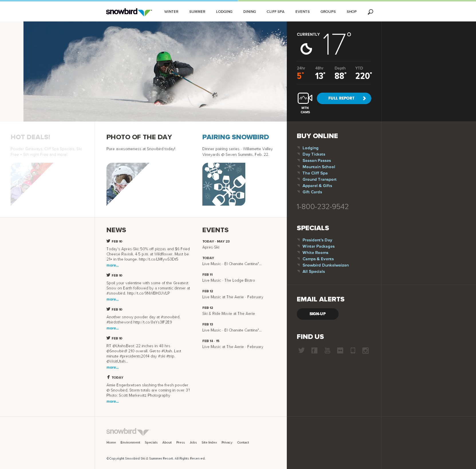The width and height of the screenshot is (476, 469).
Task: Open the Winter Packages special
Action: coord(318,246)
